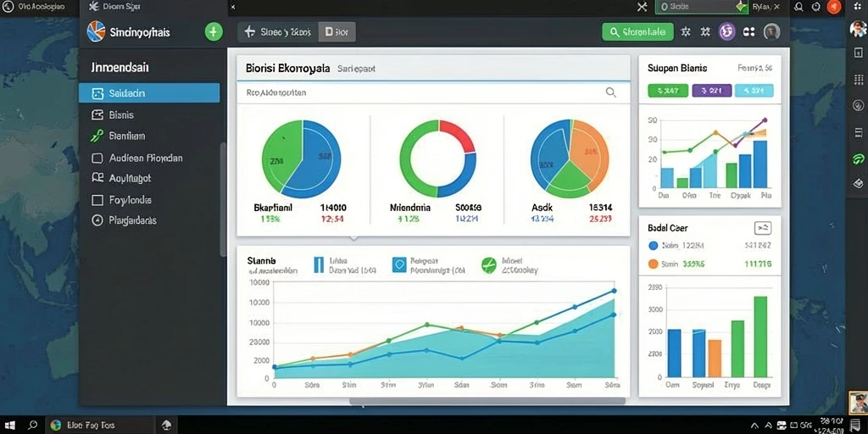This screenshot has width=868, height=434.
Task: Open the user avatar menu in header
Action: (x=771, y=32)
